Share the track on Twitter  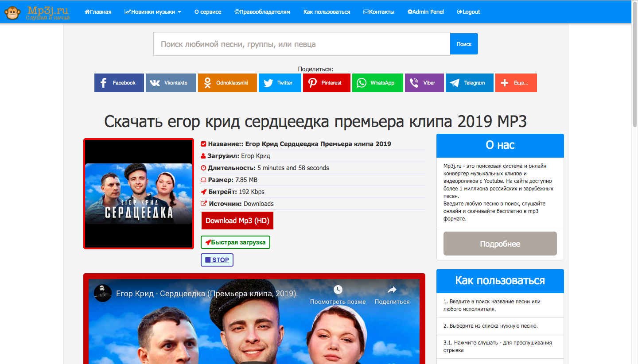[x=280, y=83]
